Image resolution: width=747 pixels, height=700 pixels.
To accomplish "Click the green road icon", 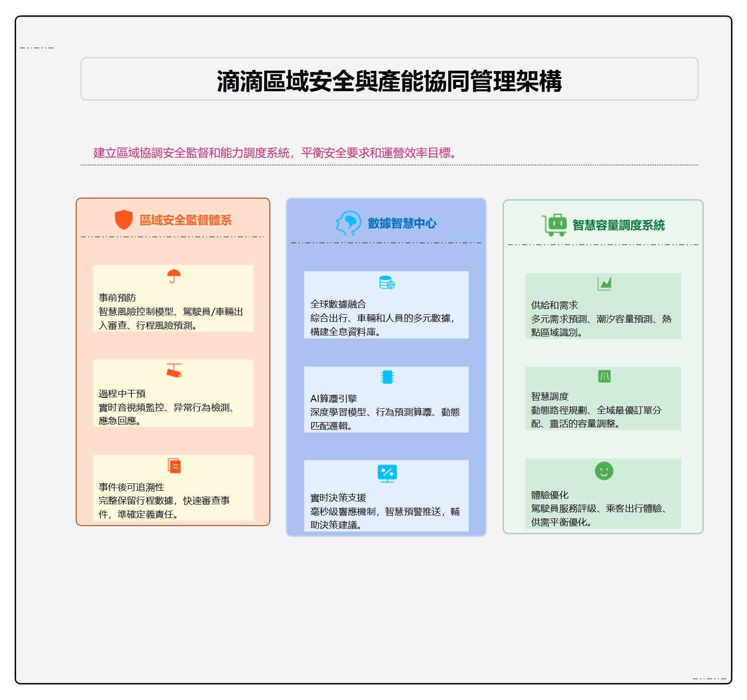I will point(604,376).
